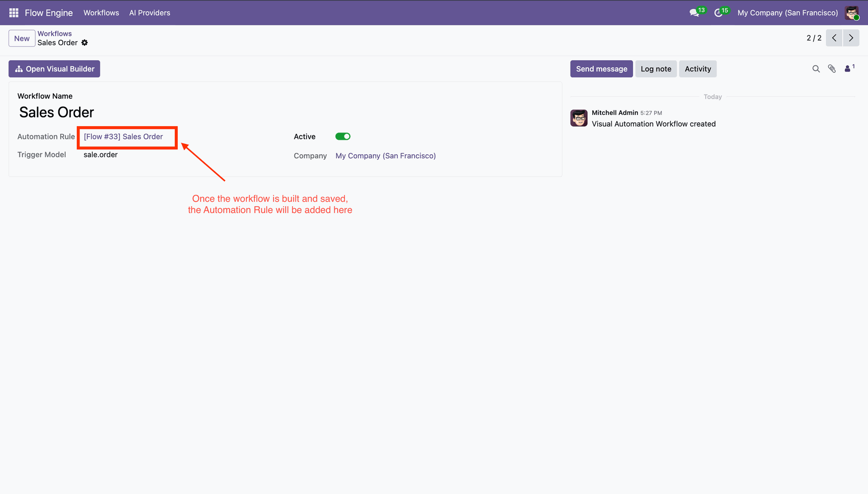Screen dimensions: 868x494
Task: Go to the next record arrow
Action: click(851, 38)
